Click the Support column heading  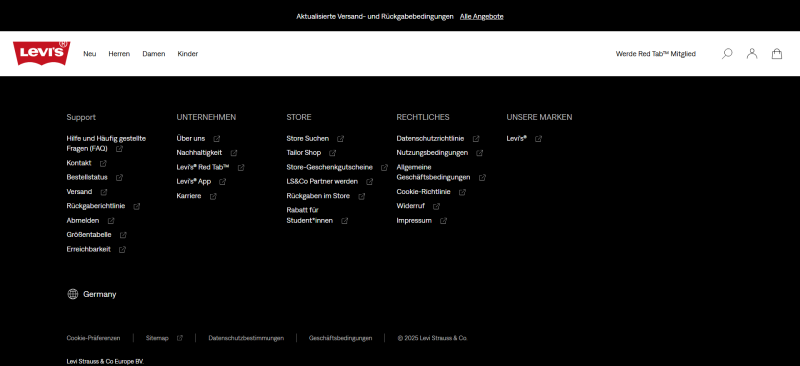(81, 117)
